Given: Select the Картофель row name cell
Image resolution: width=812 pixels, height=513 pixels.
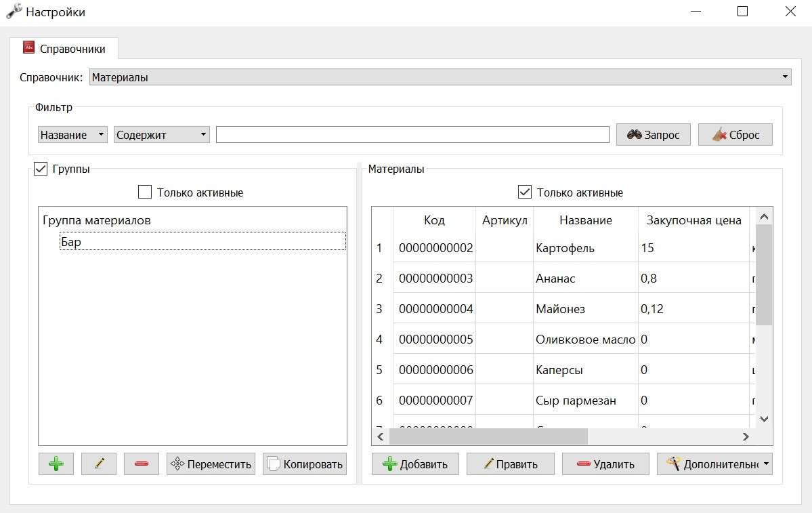Looking at the screenshot, I should pos(586,248).
